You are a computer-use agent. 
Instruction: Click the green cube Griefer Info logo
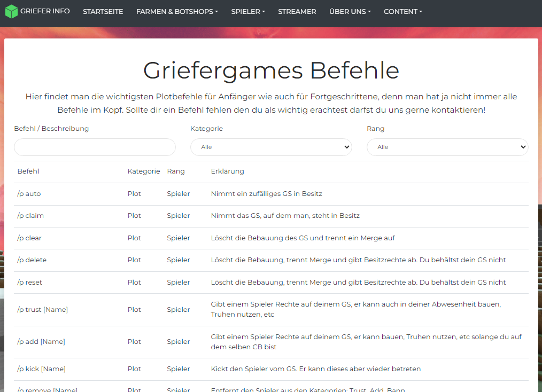11,11
